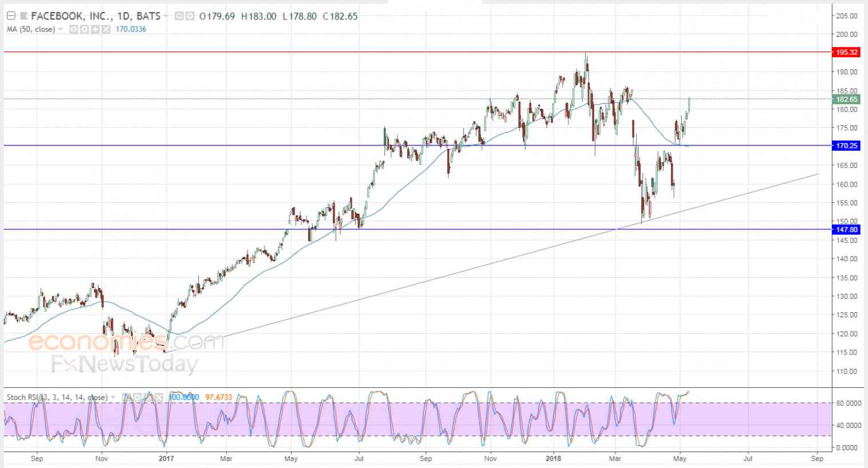The height and width of the screenshot is (468, 868).
Task: Click the gray symbol color square beside FACEBOOK
Action: pyautogui.click(x=23, y=16)
